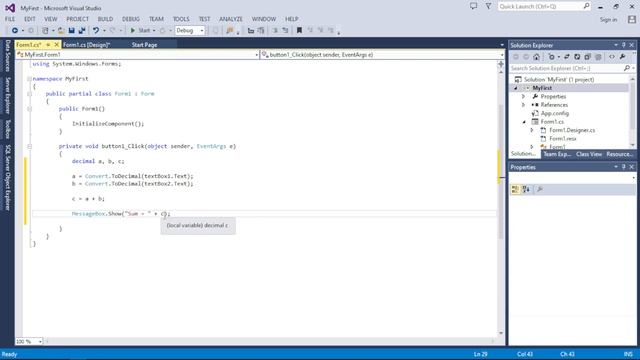Click the Comment Selected Lines icon
640x360 pixels.
(275, 31)
